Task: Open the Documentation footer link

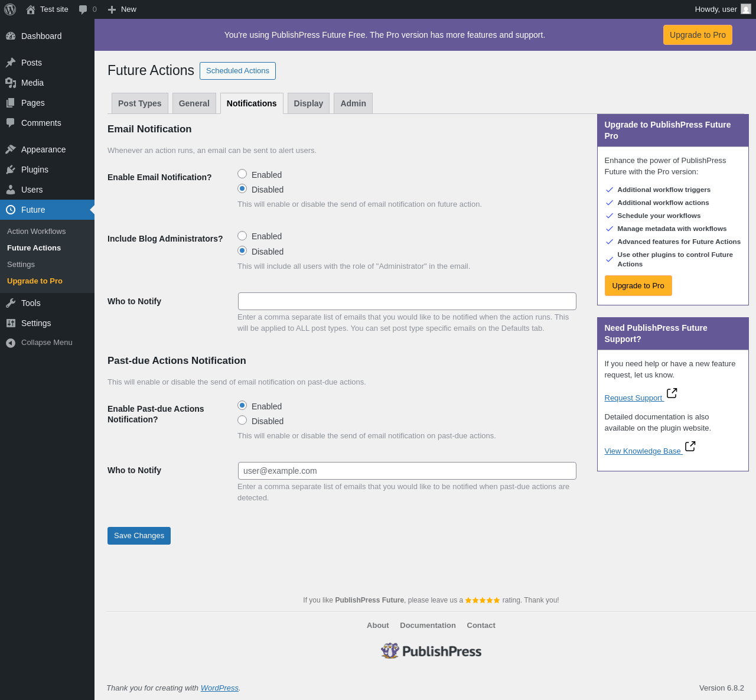Action: pyautogui.click(x=428, y=626)
